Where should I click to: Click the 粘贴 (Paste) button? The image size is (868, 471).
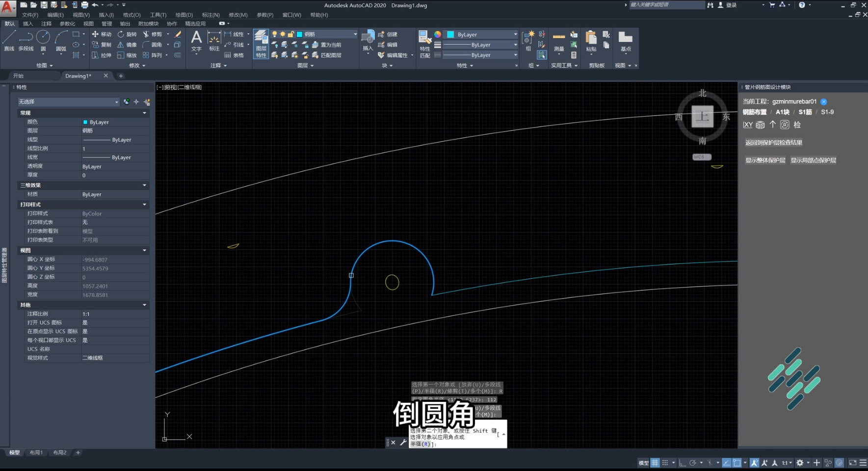[591, 42]
